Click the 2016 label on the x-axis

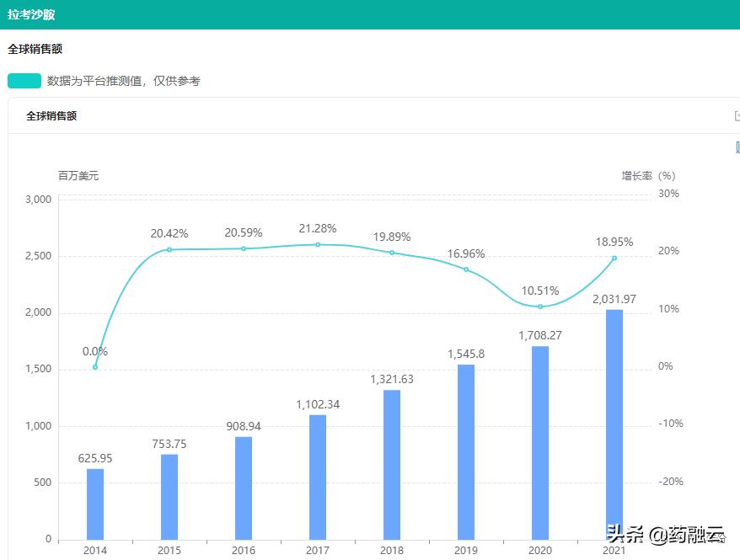[x=244, y=550]
